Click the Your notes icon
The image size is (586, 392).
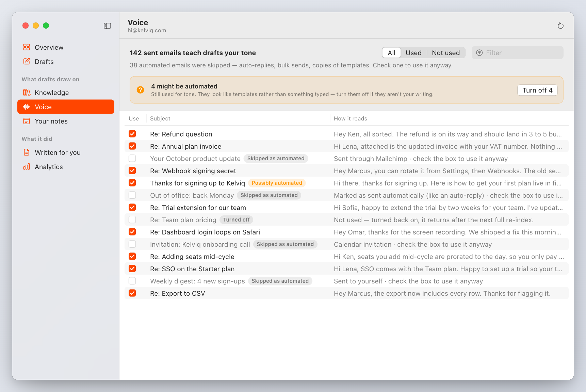(x=27, y=121)
